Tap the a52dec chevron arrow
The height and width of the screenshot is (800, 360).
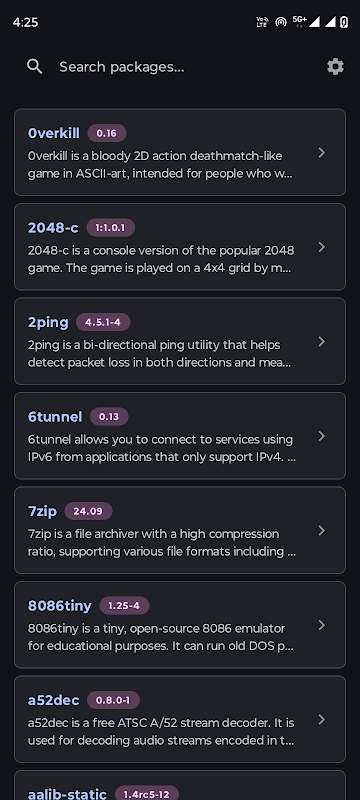pos(321,719)
